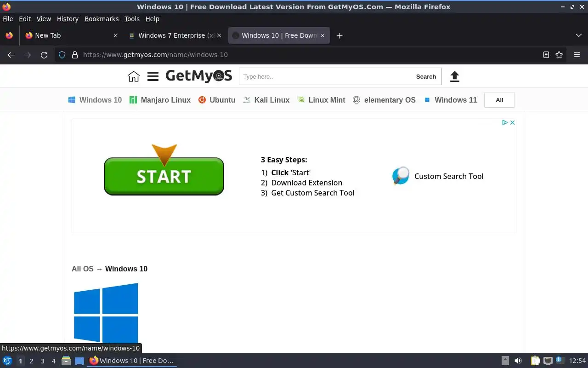Click the Custom Search Tool magnifier icon
588x368 pixels.
[x=401, y=176]
